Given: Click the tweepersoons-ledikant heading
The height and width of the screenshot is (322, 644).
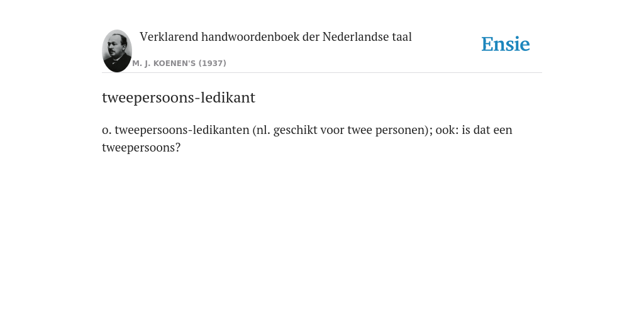Looking at the screenshot, I should [x=179, y=97].
